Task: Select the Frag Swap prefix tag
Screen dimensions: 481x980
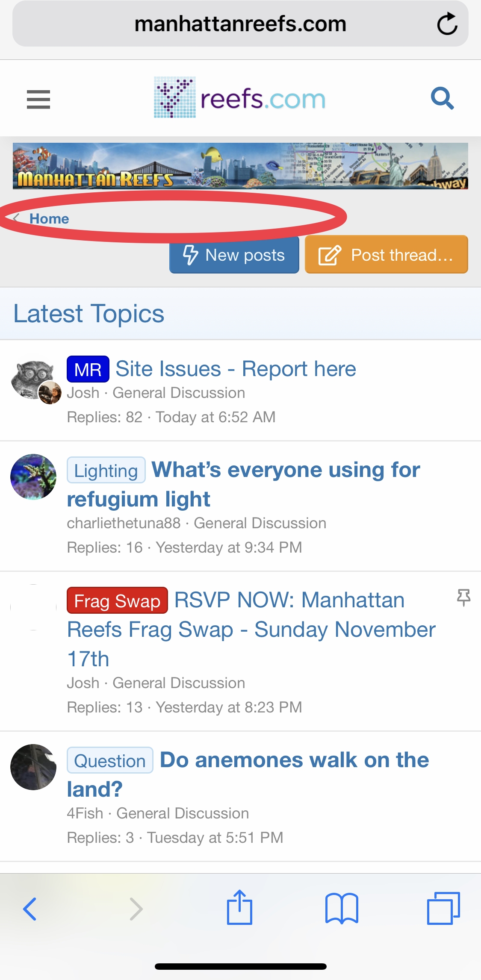Action: point(117,601)
